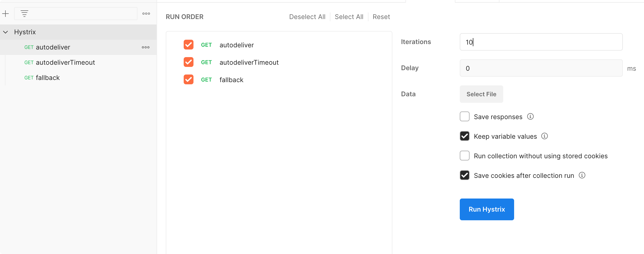Click the RUN ORDER heading

click(x=185, y=17)
